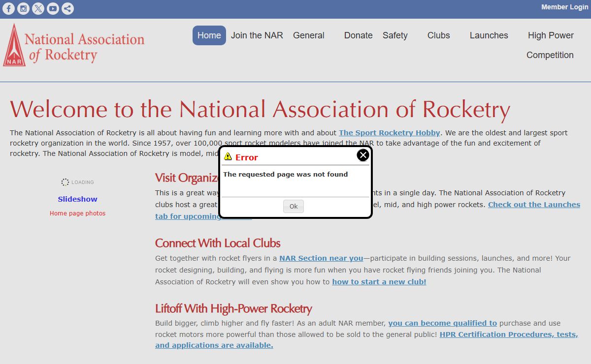Follow The Sport Rocketry Hobby link
Screen dimensions: 591x364
[390, 133]
